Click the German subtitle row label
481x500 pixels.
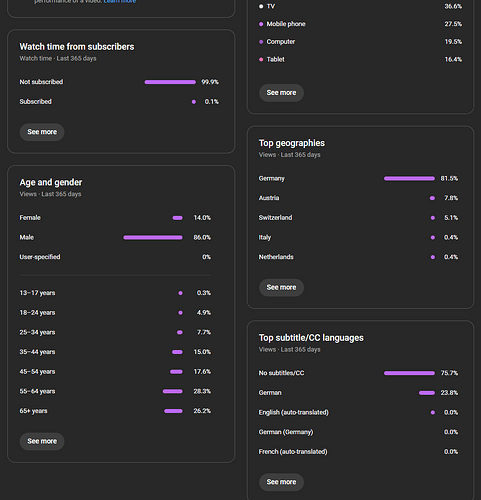coord(270,393)
